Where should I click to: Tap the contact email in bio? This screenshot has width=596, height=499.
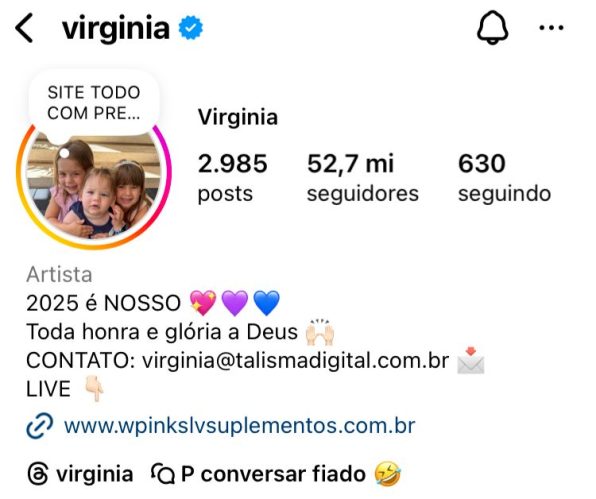(296, 360)
